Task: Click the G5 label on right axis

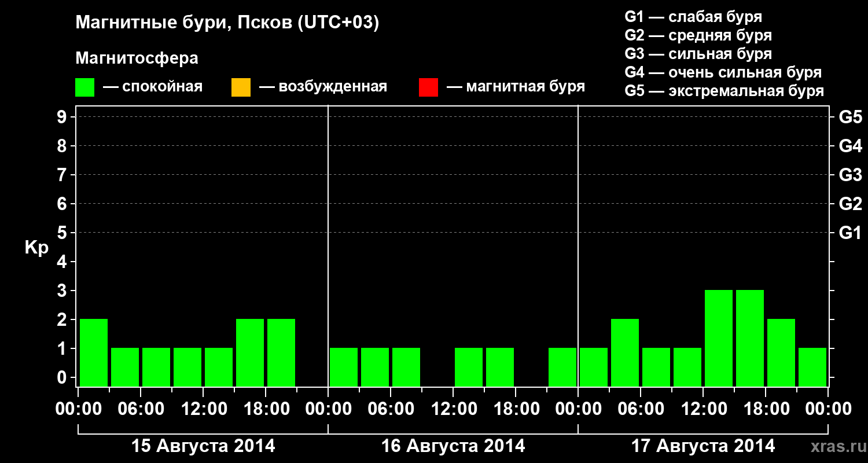Action: (851, 117)
